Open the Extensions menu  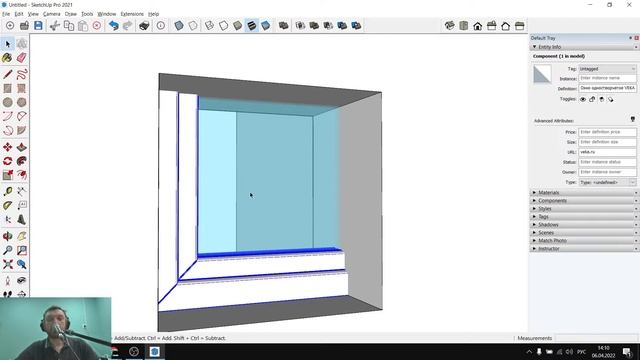tap(132, 14)
